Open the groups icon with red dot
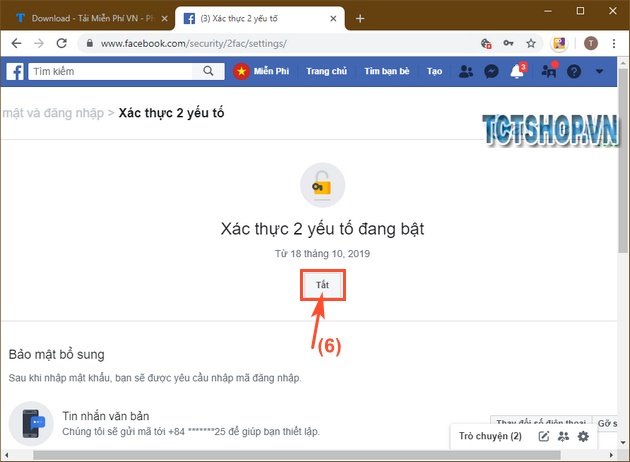The height and width of the screenshot is (462, 630). click(549, 70)
